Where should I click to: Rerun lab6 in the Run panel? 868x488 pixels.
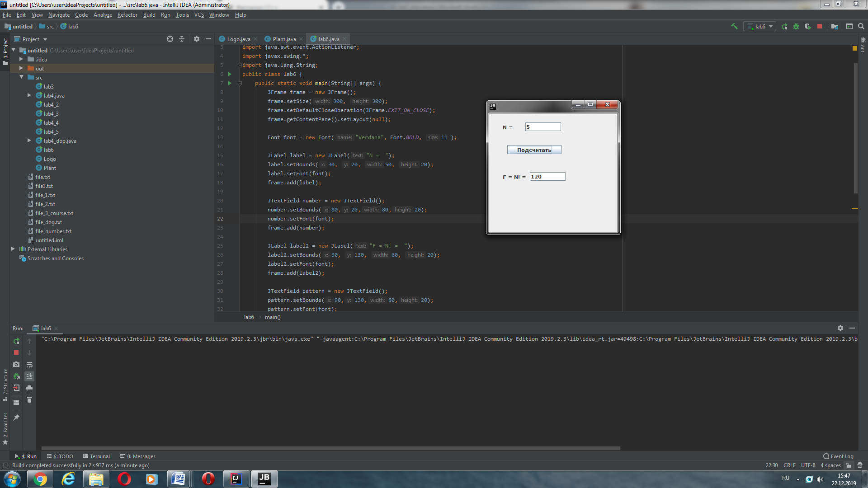[16, 341]
